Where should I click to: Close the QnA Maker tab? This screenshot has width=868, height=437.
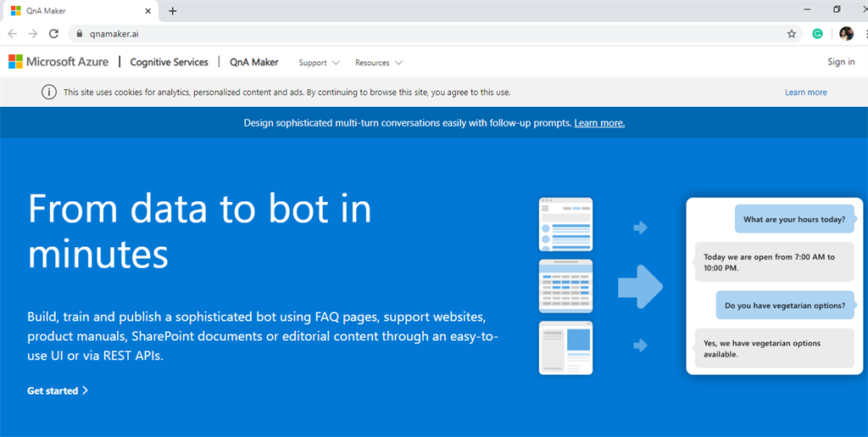point(147,11)
